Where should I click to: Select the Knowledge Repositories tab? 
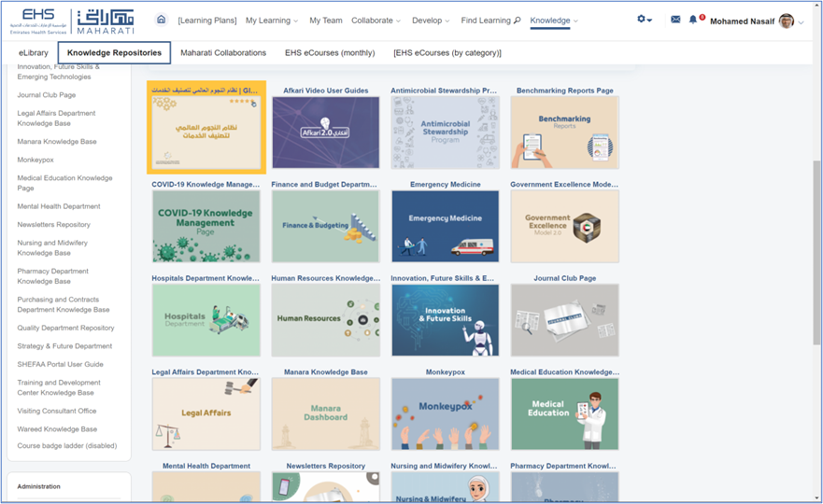(x=114, y=52)
